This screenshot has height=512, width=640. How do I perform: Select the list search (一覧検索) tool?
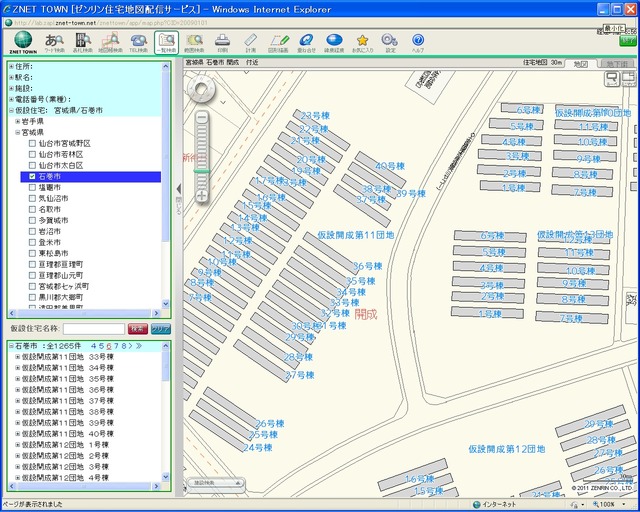coord(167,42)
